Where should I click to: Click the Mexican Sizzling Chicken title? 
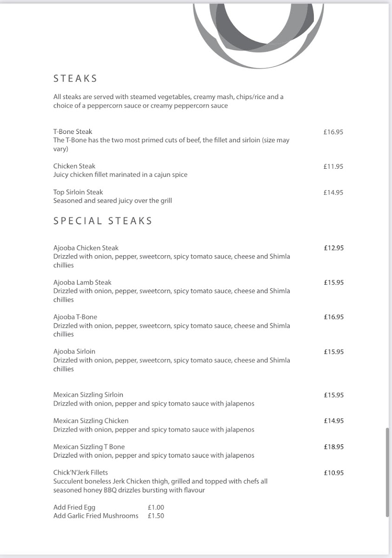click(x=91, y=421)
